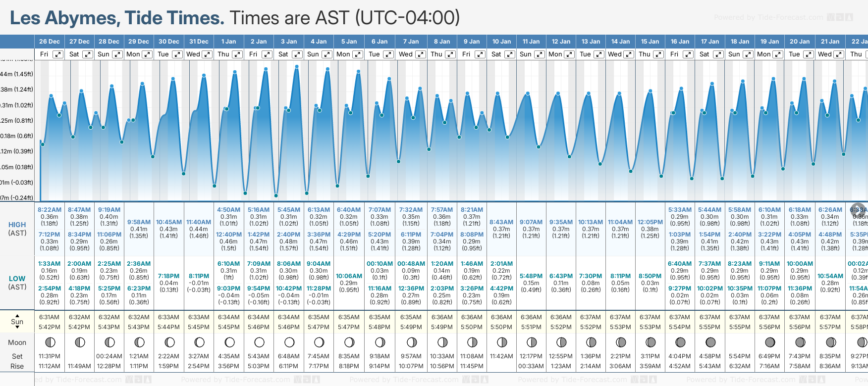Viewport: 868px width, 386px height.
Task: Select the 16 Jan date header
Action: 680,42
